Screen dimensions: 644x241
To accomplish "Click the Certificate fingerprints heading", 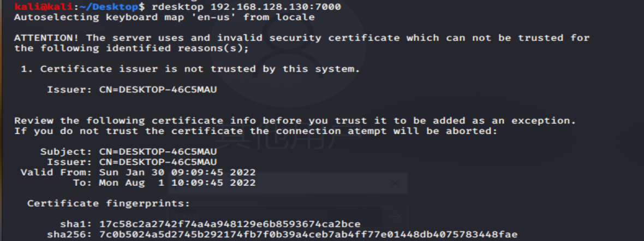I will 109,204.
